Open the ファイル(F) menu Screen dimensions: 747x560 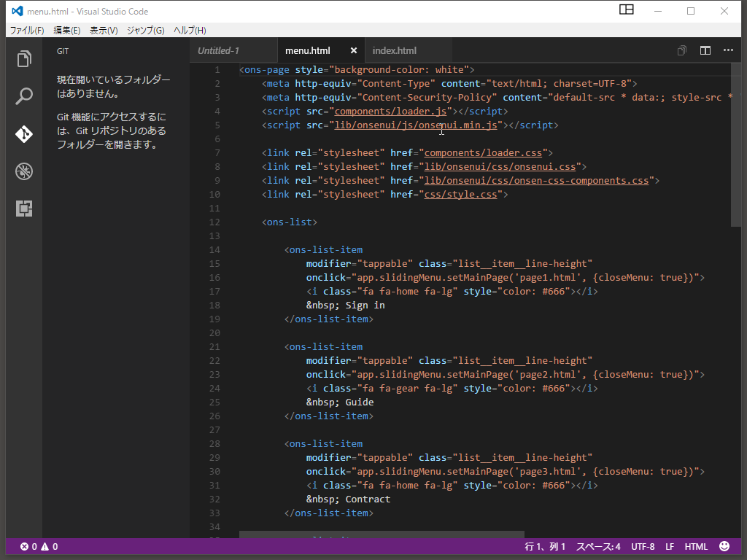tap(27, 31)
